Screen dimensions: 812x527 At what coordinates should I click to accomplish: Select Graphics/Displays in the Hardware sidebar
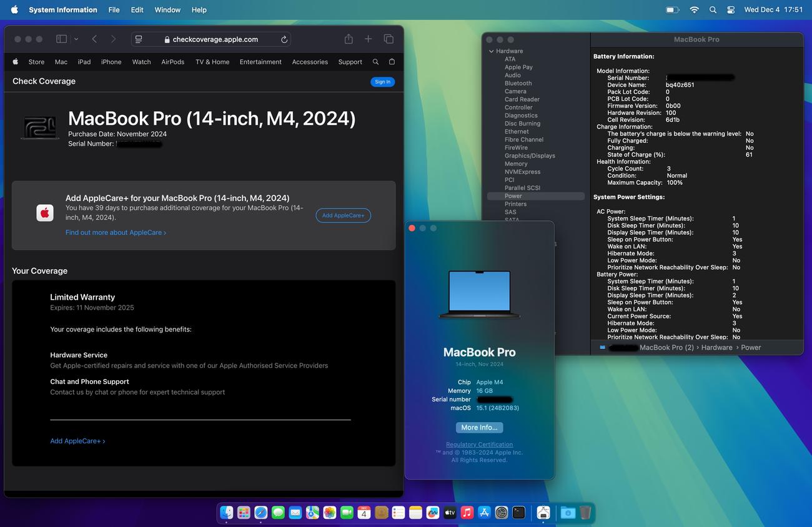530,155
